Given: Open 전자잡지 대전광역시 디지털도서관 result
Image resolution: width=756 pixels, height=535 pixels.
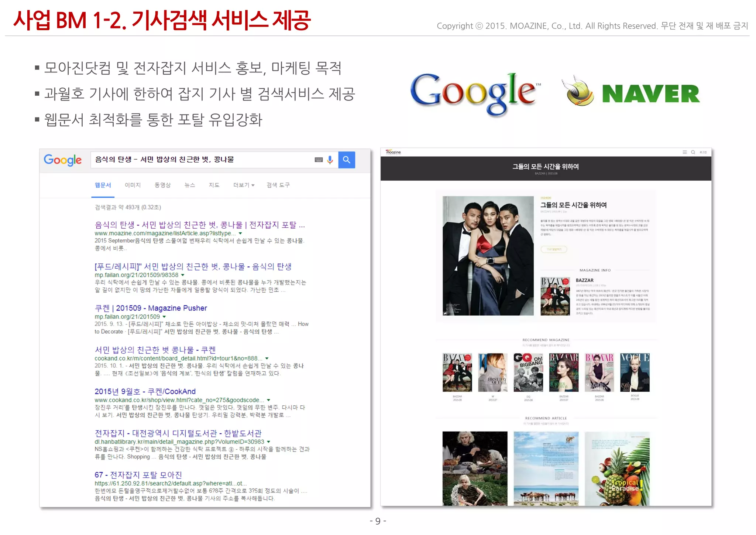Looking at the screenshot, I should [x=178, y=433].
